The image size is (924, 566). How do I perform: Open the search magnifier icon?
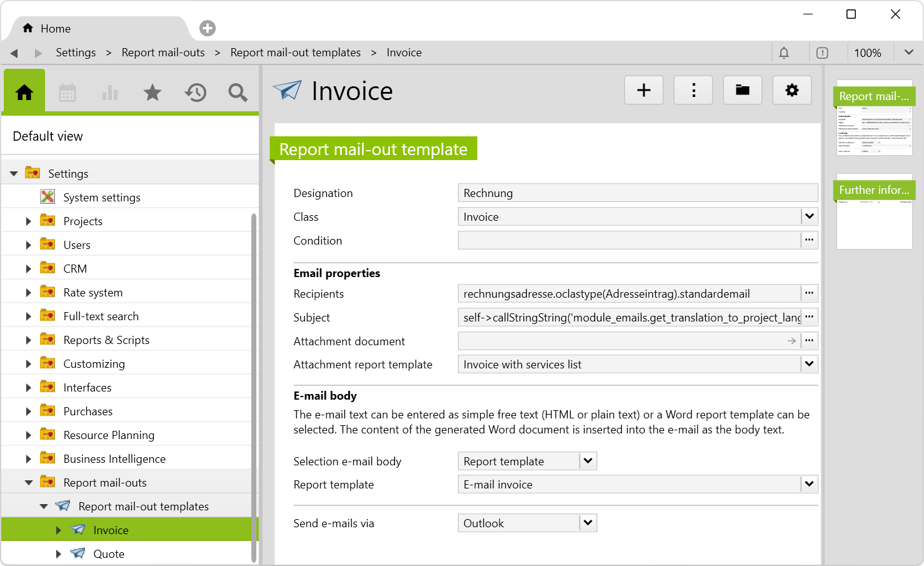(x=238, y=93)
